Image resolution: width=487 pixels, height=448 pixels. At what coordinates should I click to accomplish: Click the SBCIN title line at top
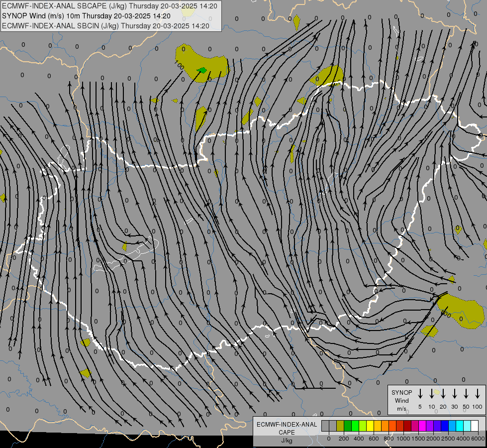point(105,26)
